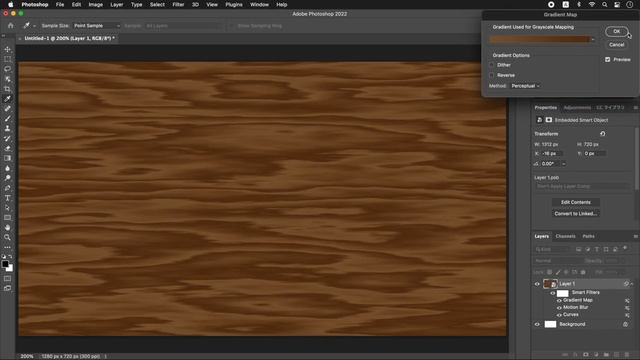Open the Filter menu

[178, 4]
